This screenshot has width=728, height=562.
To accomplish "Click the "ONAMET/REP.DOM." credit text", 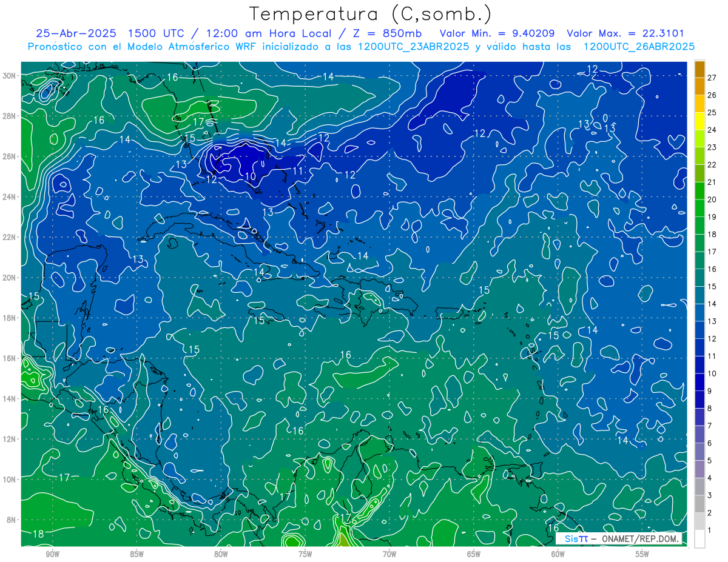I will [639, 538].
